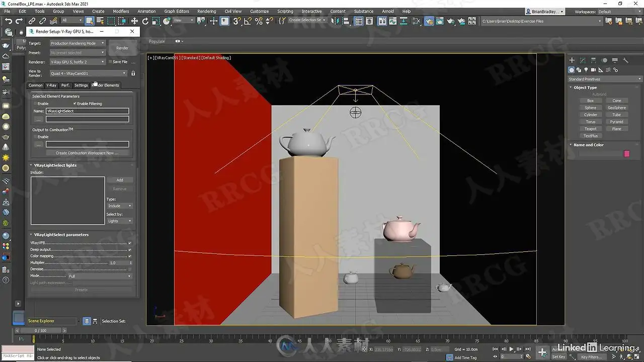This screenshot has height=362, width=644.
Task: Toggle the Deep output checkbox
Action: pos(130,249)
